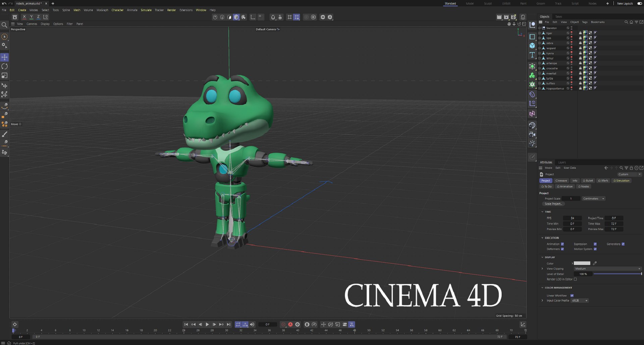644x345 pixels.
Task: Open keyframe settings gear in timeline bar
Action: pos(298,324)
